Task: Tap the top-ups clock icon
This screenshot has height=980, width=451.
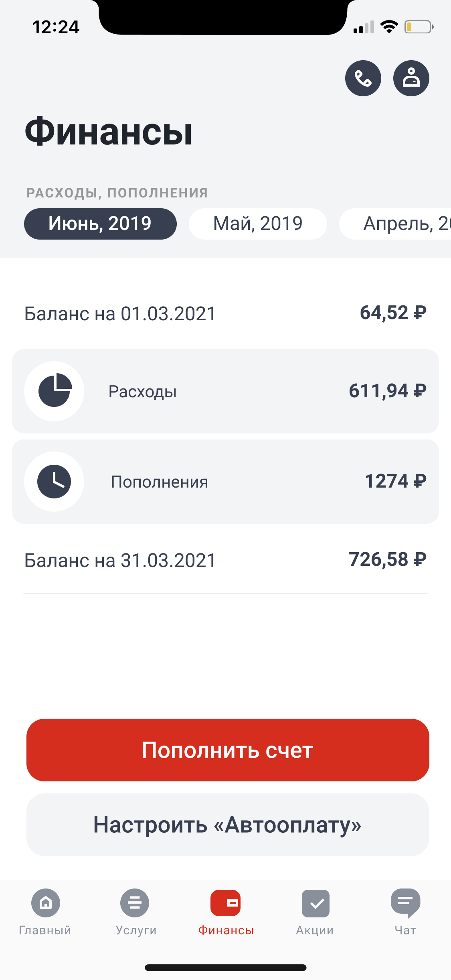Action: click(55, 481)
